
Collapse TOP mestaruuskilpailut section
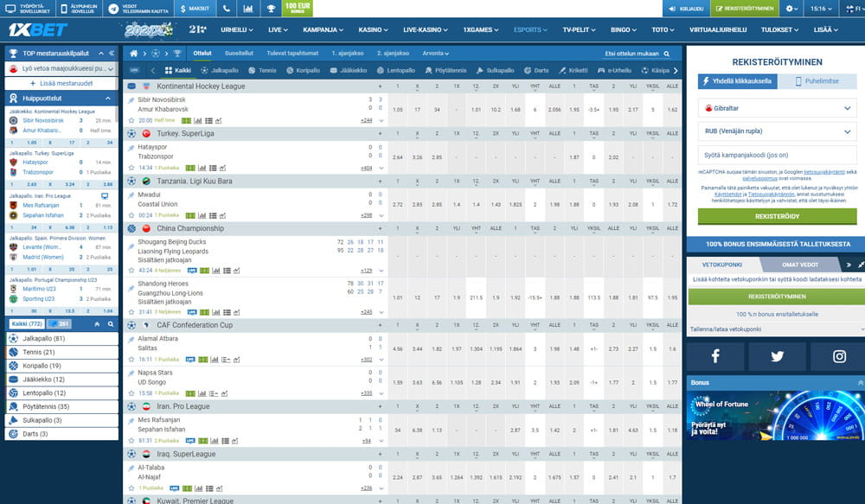pos(101,53)
